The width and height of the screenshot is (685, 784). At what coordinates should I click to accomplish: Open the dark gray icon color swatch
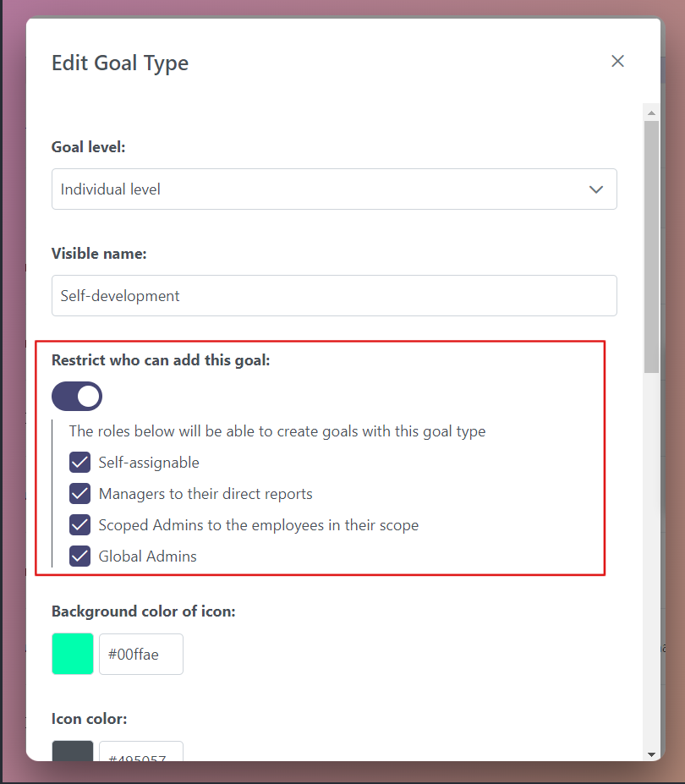coord(73,752)
